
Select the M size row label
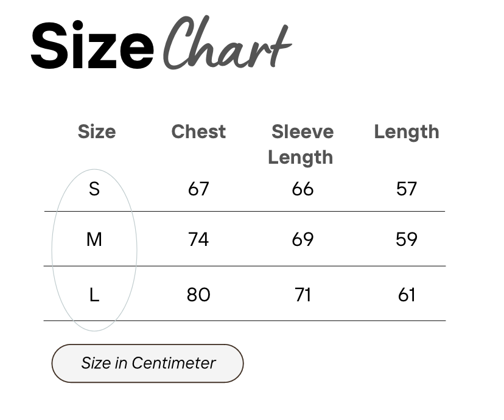tap(94, 239)
